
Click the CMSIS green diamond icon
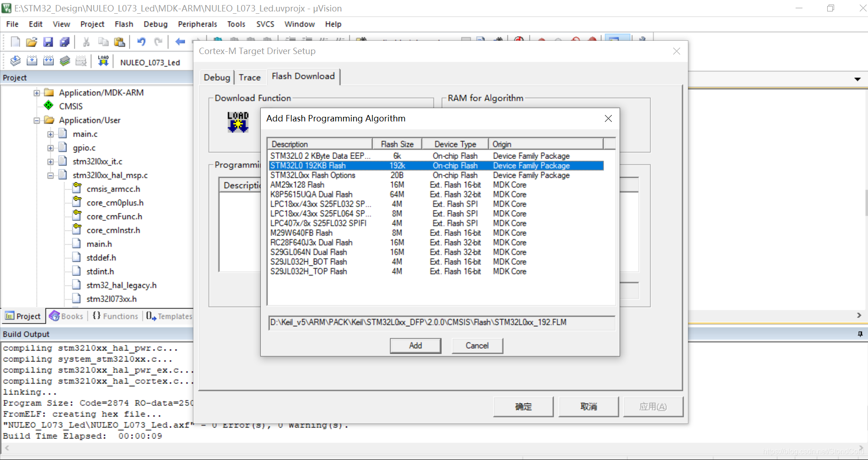[49, 106]
